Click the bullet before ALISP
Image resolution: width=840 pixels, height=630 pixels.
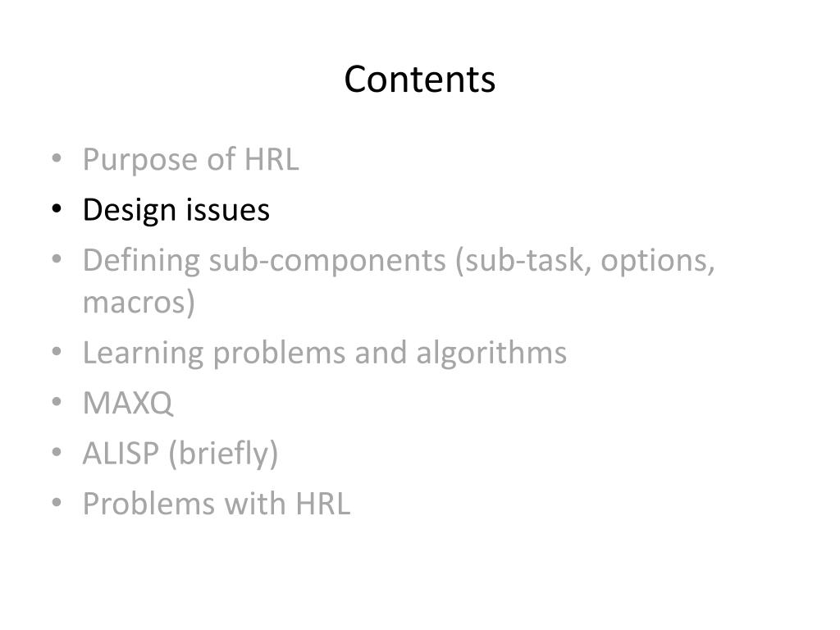point(56,454)
